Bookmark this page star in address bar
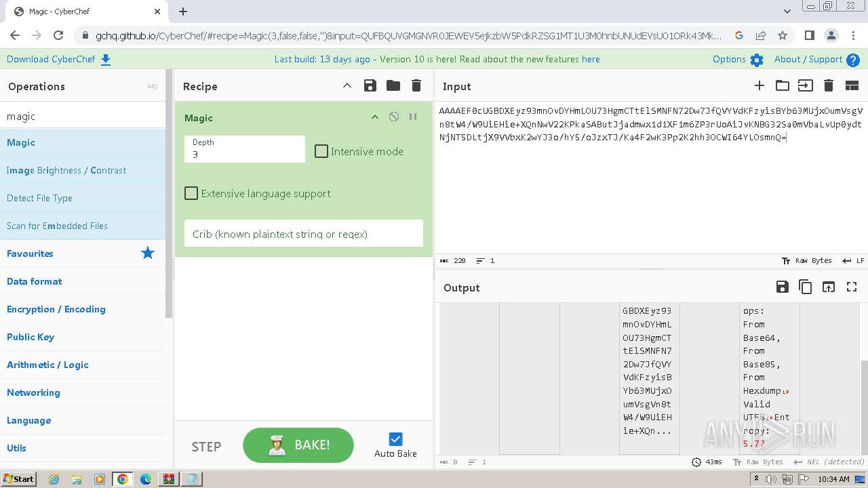 pyautogui.click(x=783, y=35)
